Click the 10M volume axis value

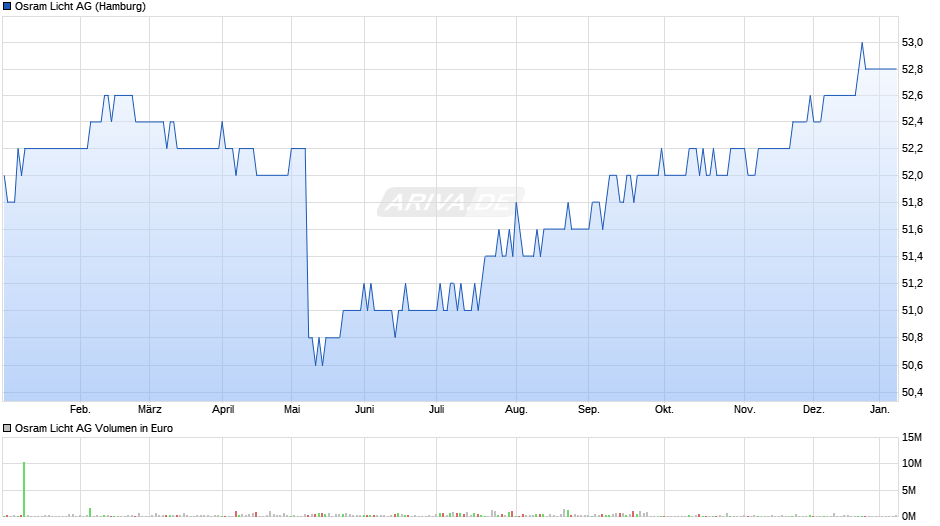pos(912,464)
